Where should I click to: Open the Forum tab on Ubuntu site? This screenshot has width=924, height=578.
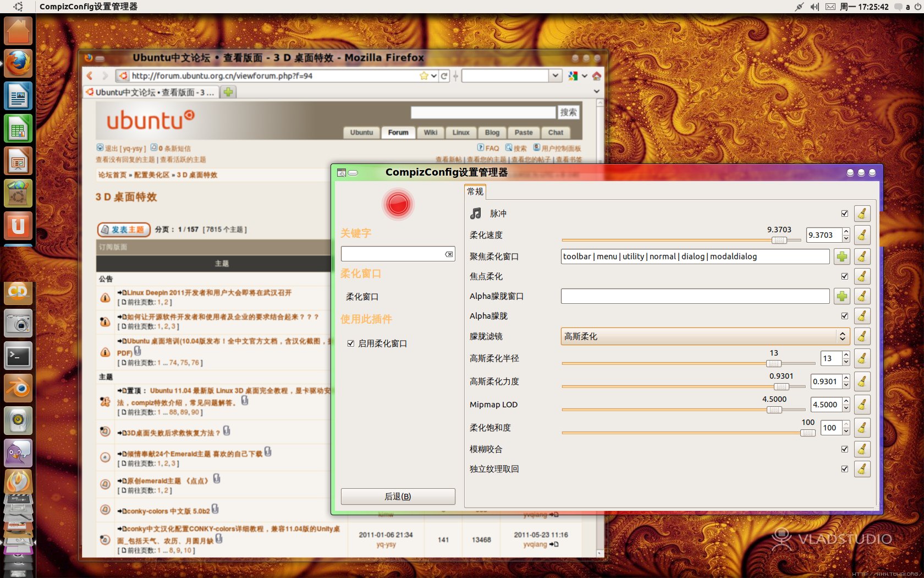click(398, 133)
